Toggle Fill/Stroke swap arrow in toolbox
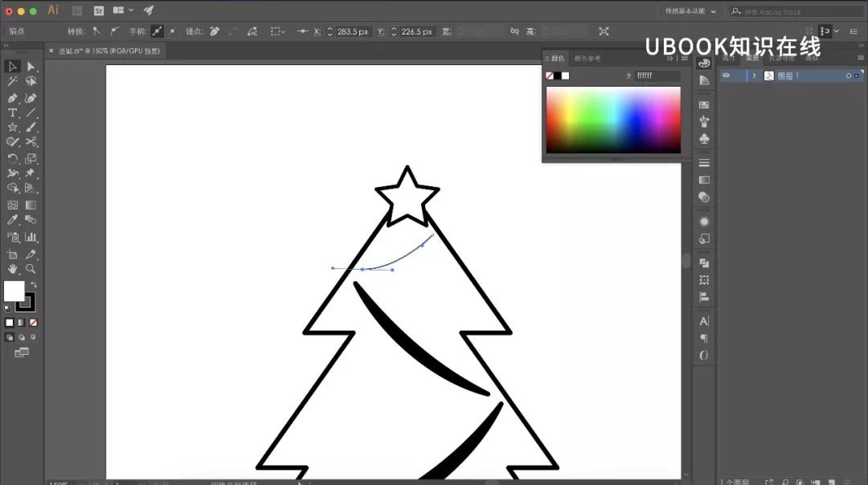The height and width of the screenshot is (485, 868). [34, 285]
